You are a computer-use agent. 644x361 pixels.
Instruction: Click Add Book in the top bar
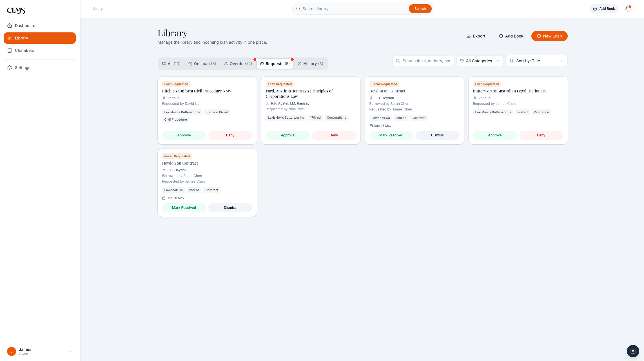coord(604,9)
